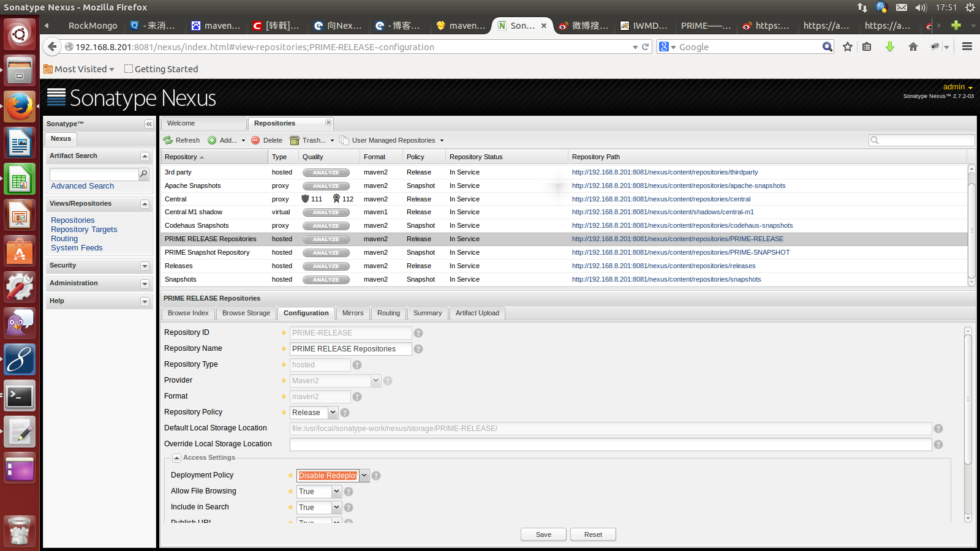Click Repository Policy help question icon
Viewport: 980px width, 551px height.
(345, 413)
